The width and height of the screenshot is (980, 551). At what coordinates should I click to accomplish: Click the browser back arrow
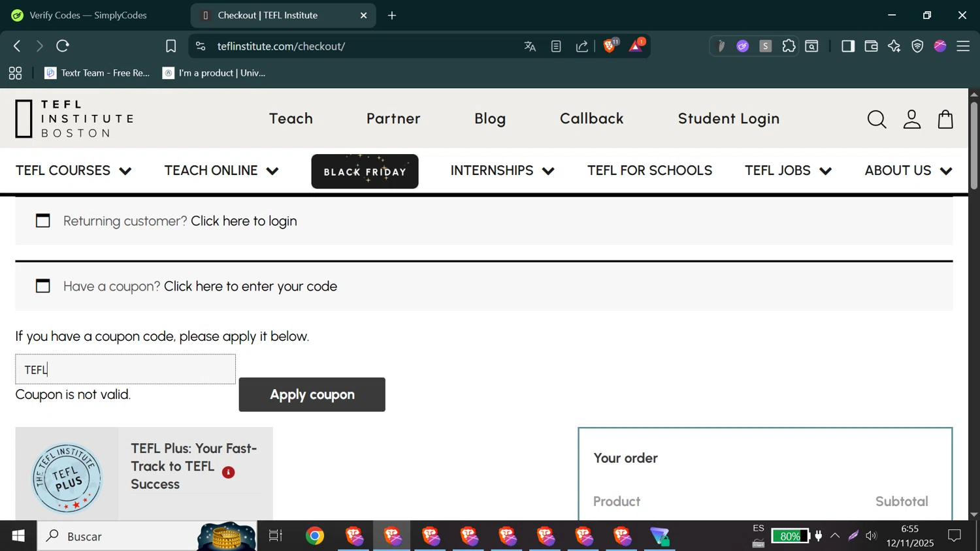pyautogui.click(x=18, y=46)
